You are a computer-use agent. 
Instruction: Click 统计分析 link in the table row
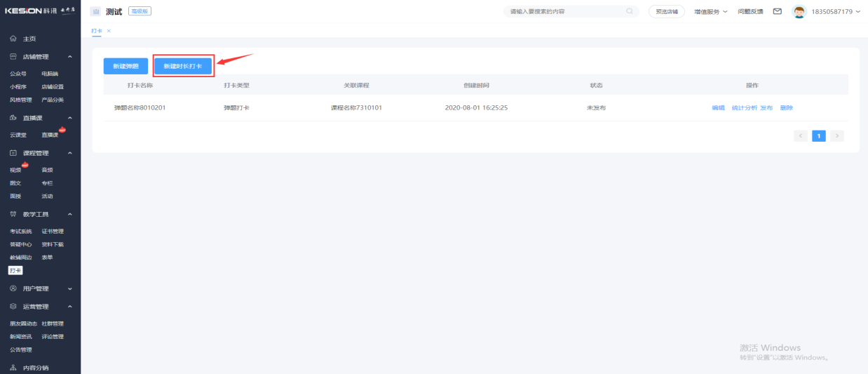coord(744,108)
